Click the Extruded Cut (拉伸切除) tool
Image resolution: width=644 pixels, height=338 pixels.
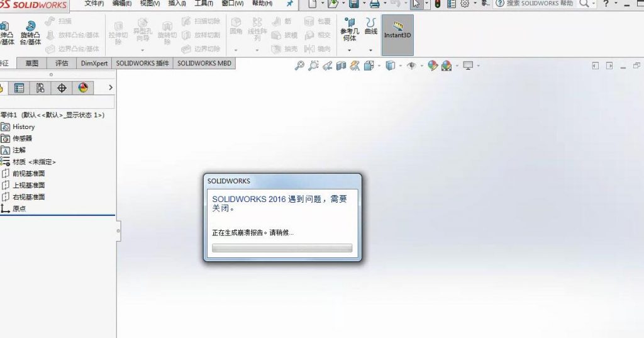[x=118, y=33]
